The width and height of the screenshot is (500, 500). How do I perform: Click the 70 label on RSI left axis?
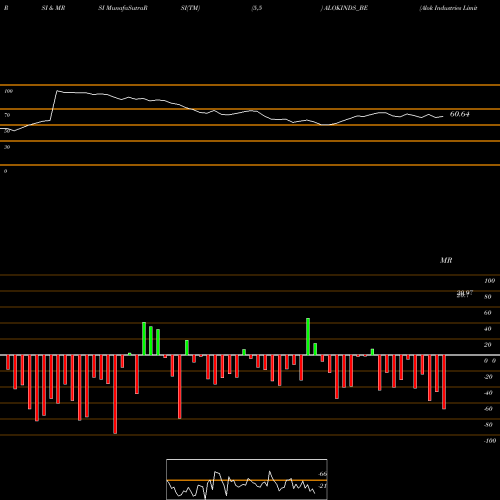(7, 115)
